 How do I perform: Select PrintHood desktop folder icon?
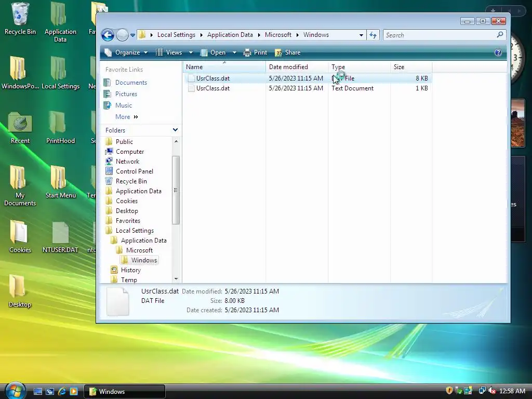60,128
